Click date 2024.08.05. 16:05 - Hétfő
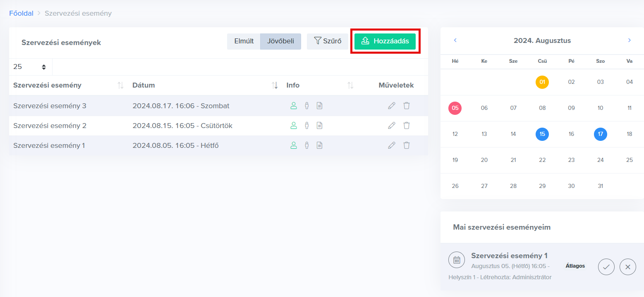Image resolution: width=644 pixels, height=297 pixels. 175,145
